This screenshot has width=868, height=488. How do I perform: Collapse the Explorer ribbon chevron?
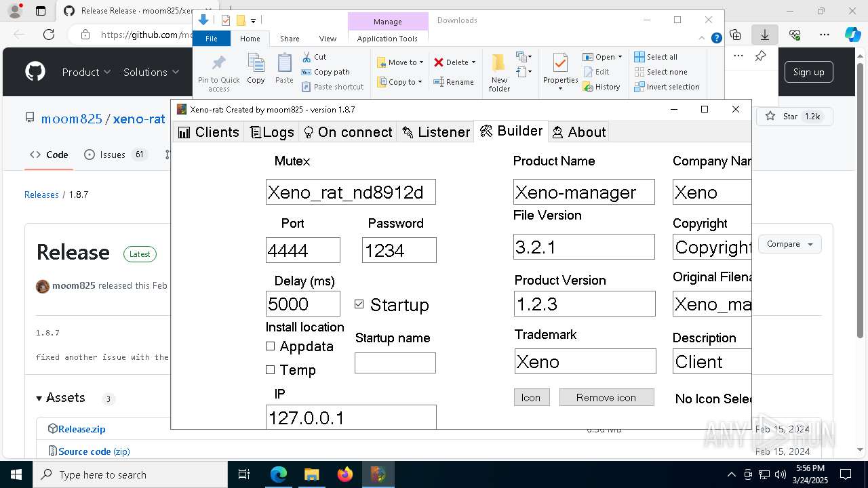(x=703, y=38)
